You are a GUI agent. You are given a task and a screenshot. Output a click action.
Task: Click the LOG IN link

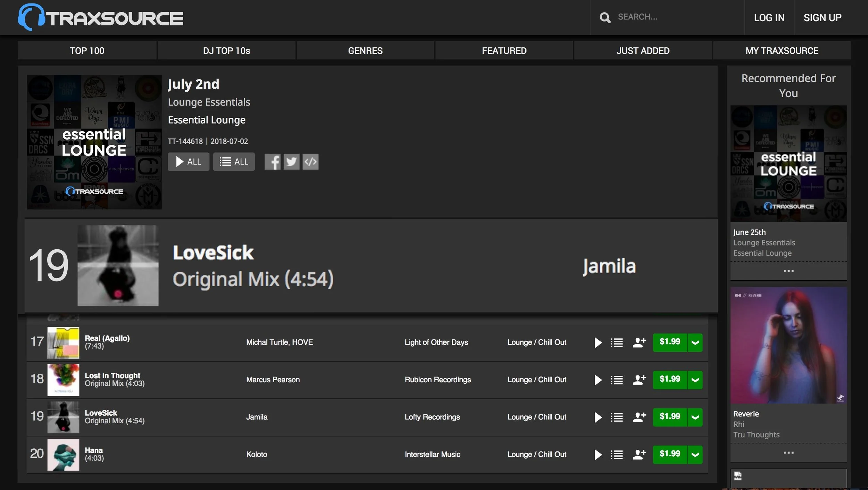pyautogui.click(x=769, y=17)
